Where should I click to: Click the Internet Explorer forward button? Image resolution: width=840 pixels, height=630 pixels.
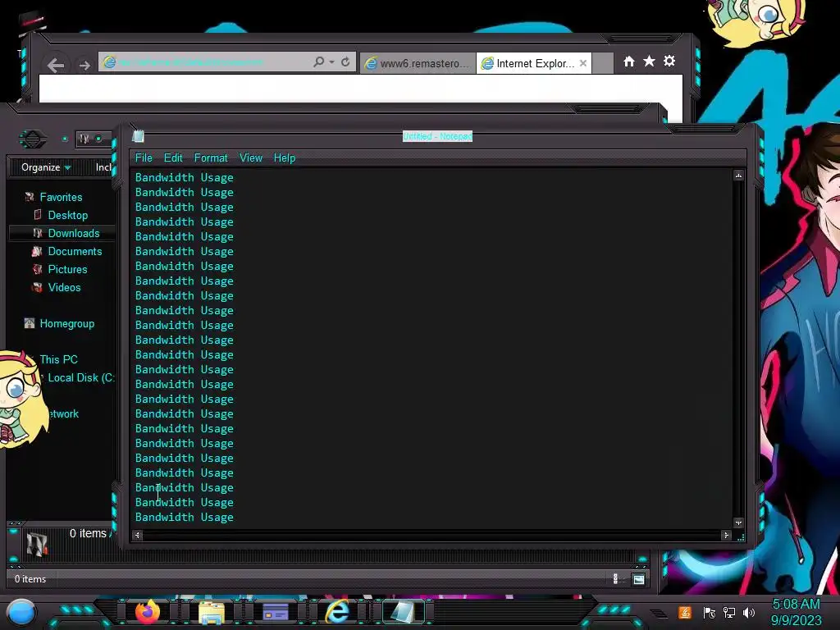pyautogui.click(x=84, y=66)
